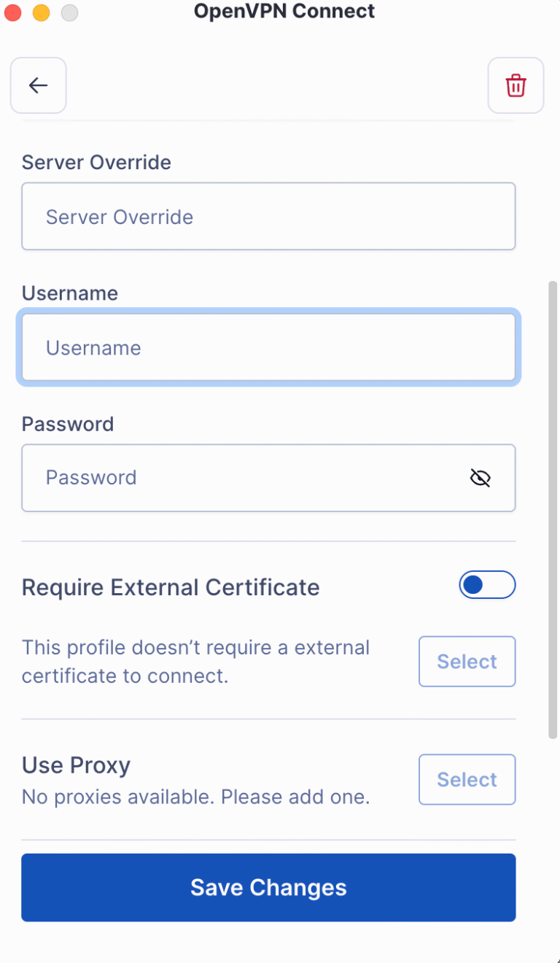Click the Server Override heading label

click(x=96, y=162)
